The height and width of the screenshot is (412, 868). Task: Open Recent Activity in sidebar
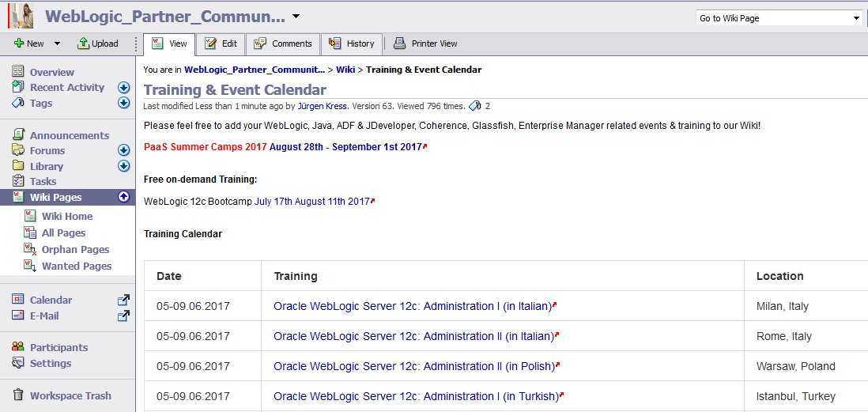(67, 88)
